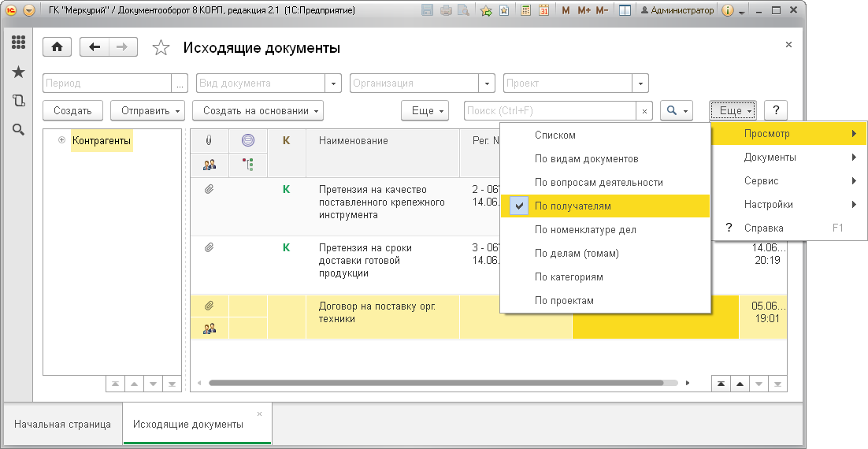The width and height of the screenshot is (868, 449).
Task: Click the Add to favorites star-arrow icon
Action: pyautogui.click(x=486, y=10)
